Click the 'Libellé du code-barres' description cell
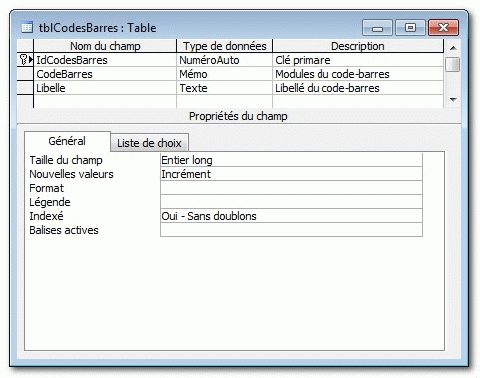 [x=358, y=88]
